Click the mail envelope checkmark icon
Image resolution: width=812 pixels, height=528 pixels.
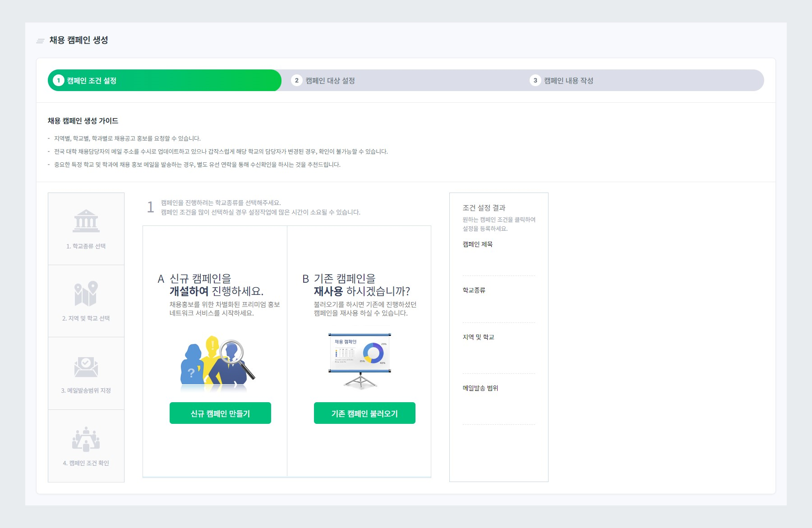click(86, 367)
